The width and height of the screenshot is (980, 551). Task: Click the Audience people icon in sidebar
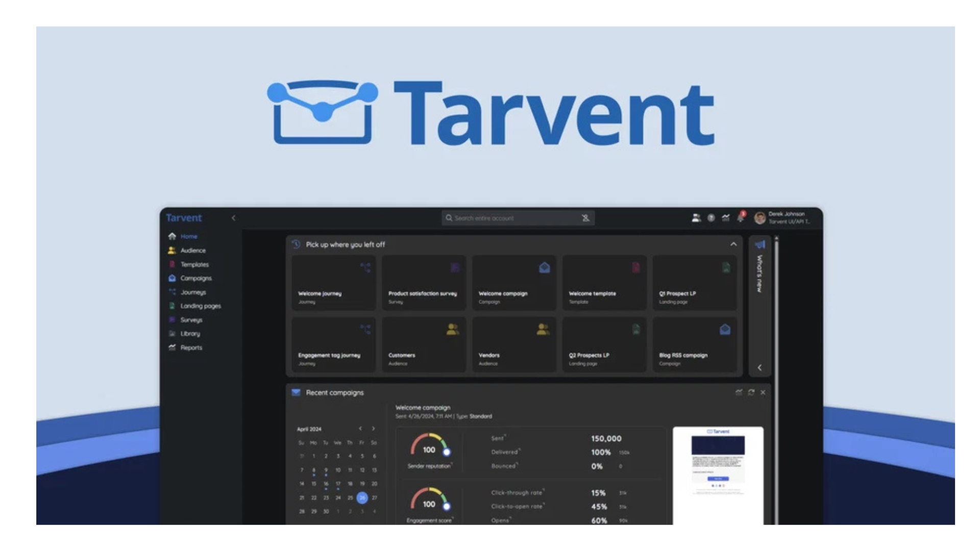[x=172, y=250]
